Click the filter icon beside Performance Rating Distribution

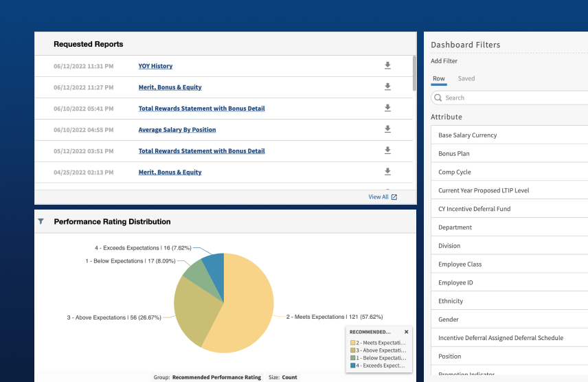[x=41, y=221]
